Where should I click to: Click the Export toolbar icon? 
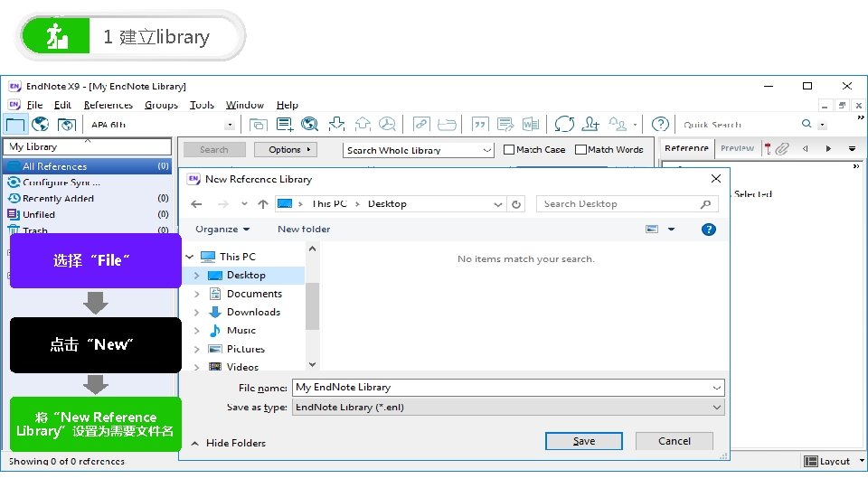click(362, 124)
